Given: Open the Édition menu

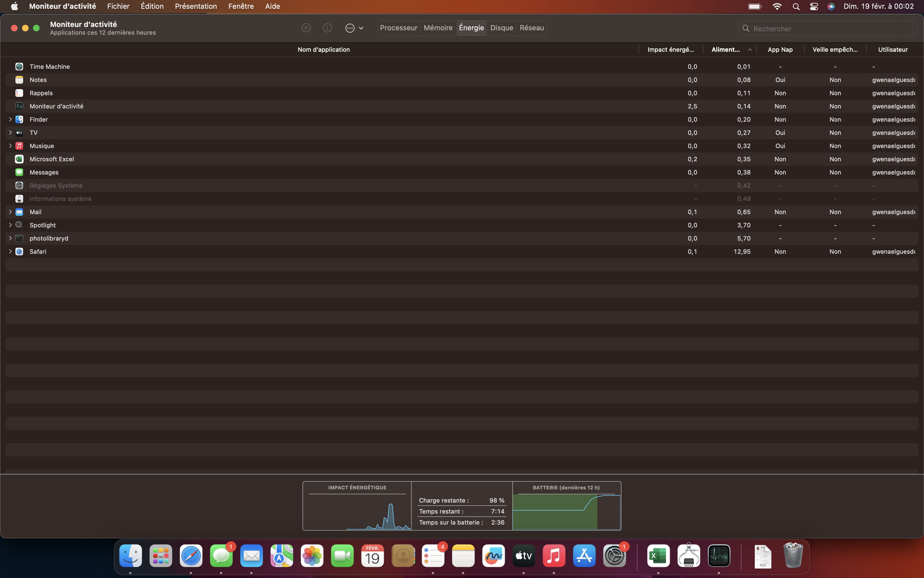Looking at the screenshot, I should pyautogui.click(x=152, y=6).
